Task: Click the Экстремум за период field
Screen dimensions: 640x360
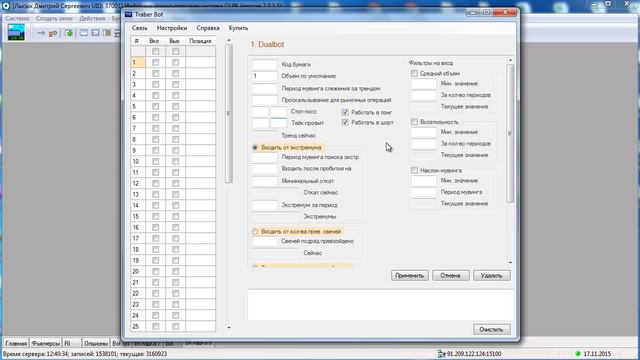Action: click(x=264, y=205)
